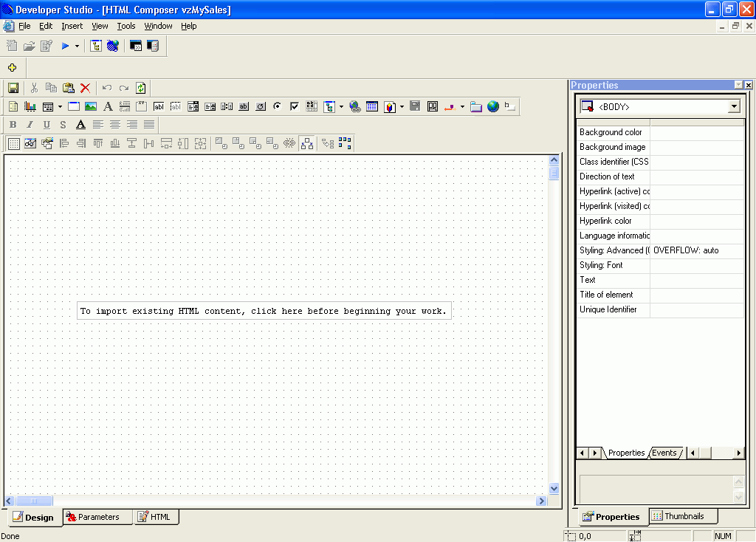The image size is (756, 542).
Task: Toggle right text alignment
Action: [132, 124]
